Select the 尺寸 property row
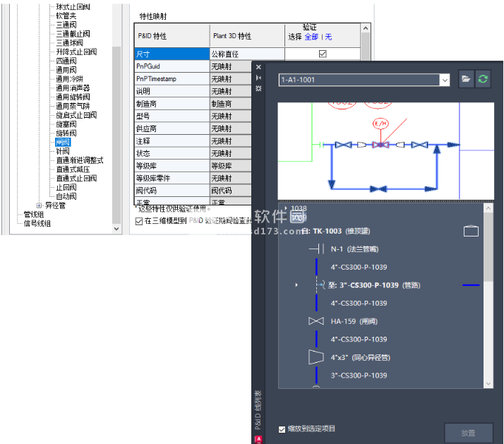504x444 pixels. (x=172, y=54)
